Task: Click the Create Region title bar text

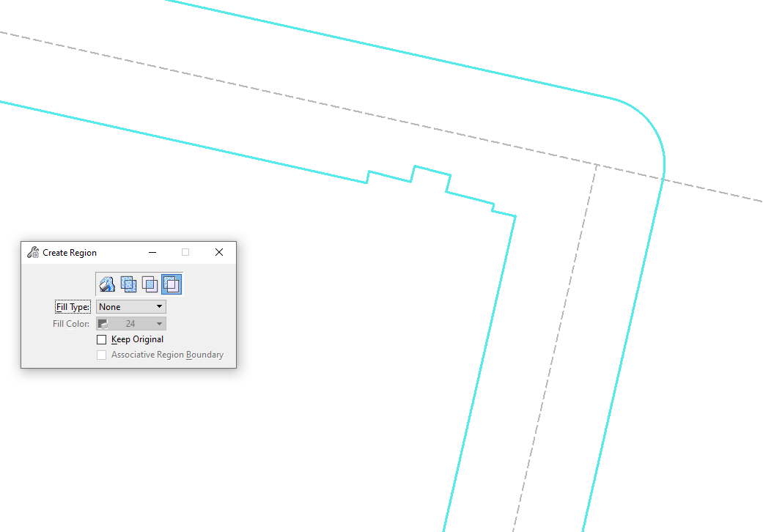Action: pyautogui.click(x=70, y=253)
